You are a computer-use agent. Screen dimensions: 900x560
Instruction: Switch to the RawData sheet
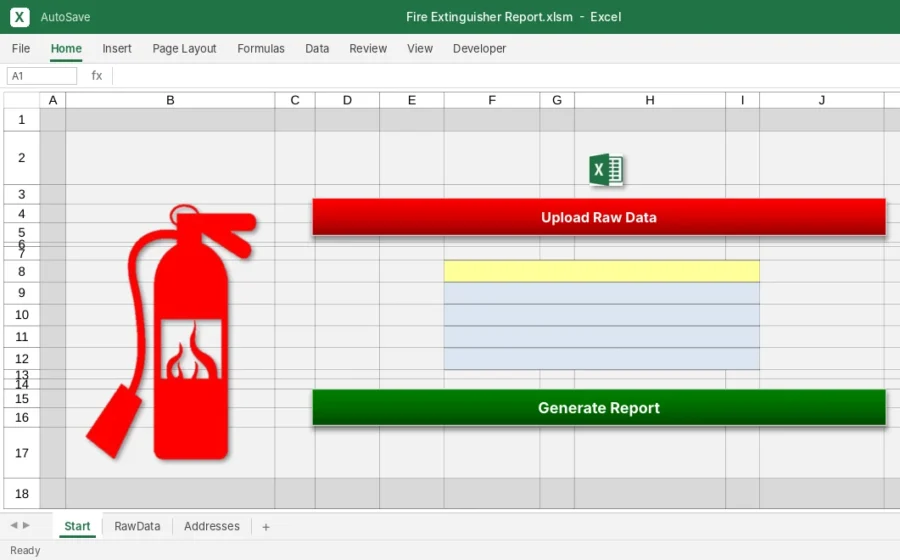coord(137,526)
